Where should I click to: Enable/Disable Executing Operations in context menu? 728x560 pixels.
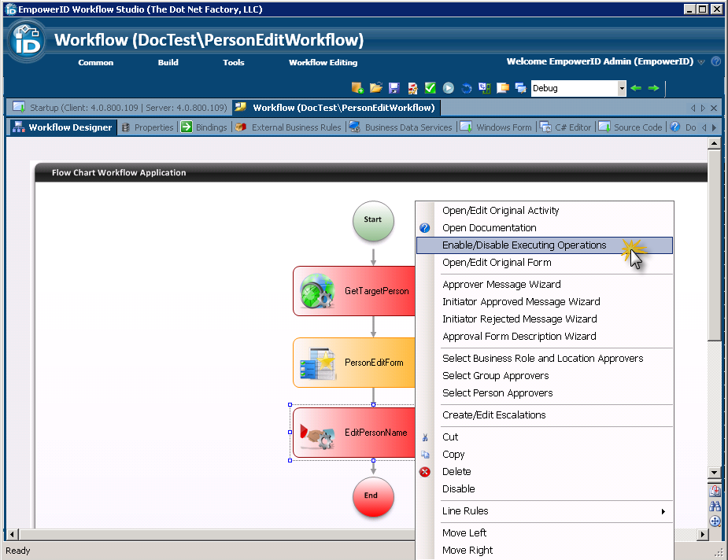(524, 245)
